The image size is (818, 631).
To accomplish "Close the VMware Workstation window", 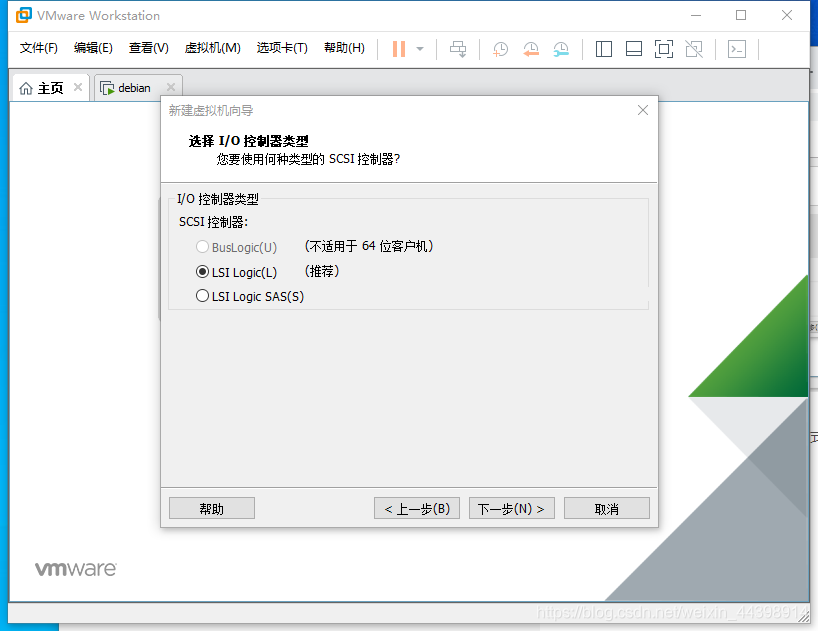I will 787,16.
